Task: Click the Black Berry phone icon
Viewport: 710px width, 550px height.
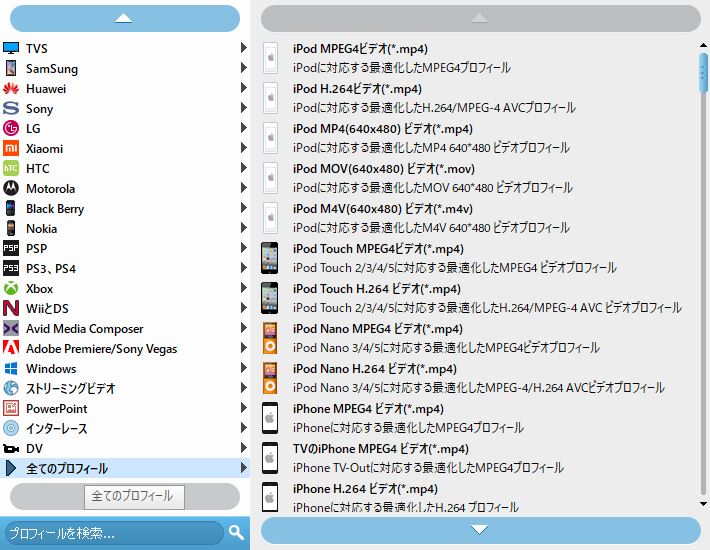Action: [x=10, y=208]
